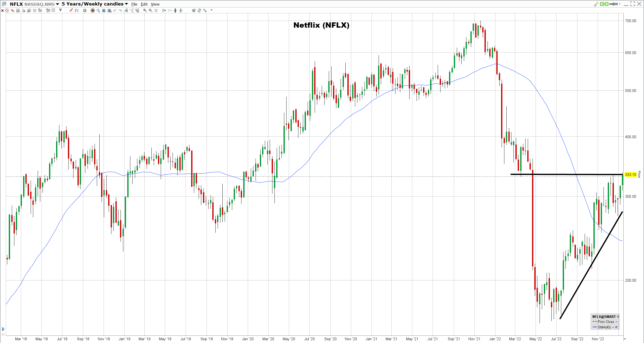The image size is (644, 343).
Task: Open the gray triangle dropdown in toolbar
Action: (60, 10)
